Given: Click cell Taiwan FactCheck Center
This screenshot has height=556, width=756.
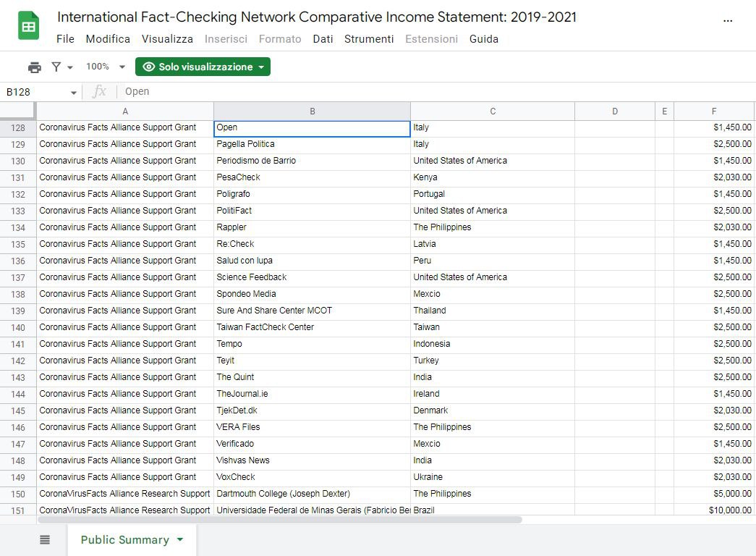Looking at the screenshot, I should pyautogui.click(x=312, y=327).
